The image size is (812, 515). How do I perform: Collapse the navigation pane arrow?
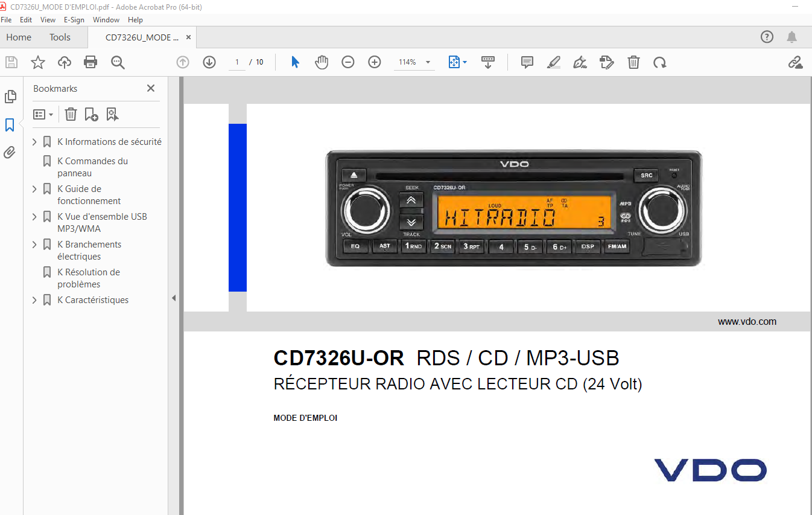[x=174, y=298]
